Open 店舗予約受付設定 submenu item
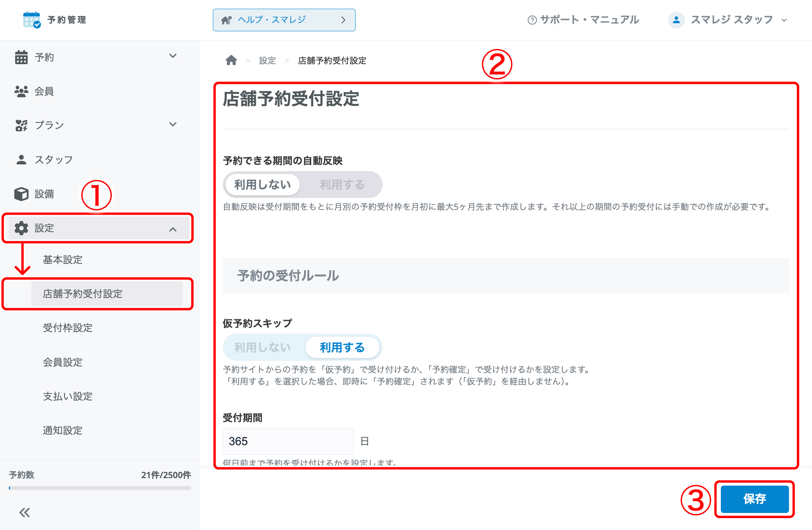 point(107,294)
